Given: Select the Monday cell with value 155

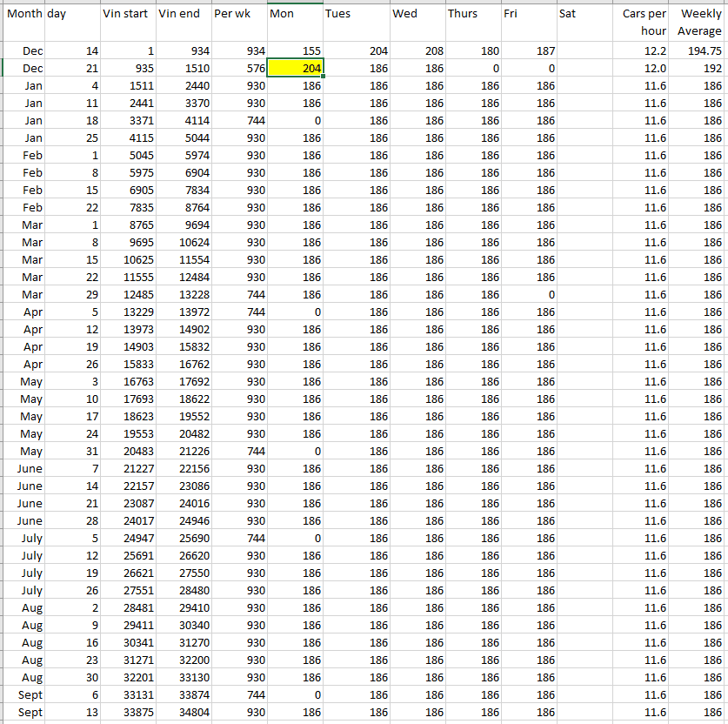Looking at the screenshot, I should pyautogui.click(x=295, y=51).
